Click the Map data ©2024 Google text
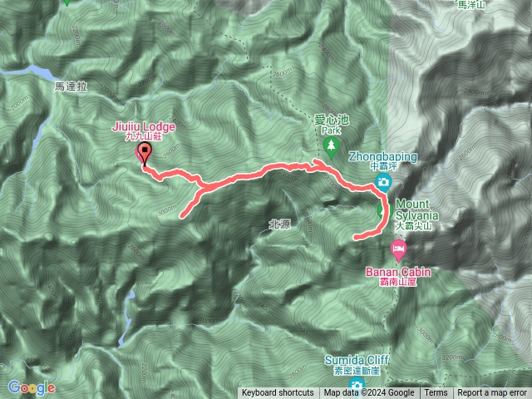Screen dimensions: 532x399 369,393
